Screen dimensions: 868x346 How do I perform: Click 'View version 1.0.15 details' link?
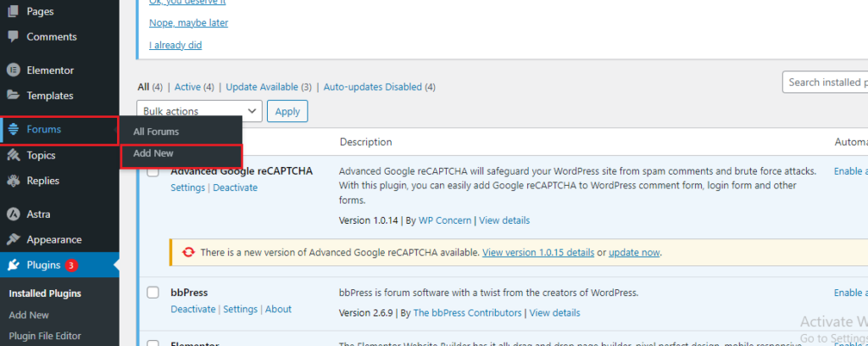pyautogui.click(x=538, y=253)
